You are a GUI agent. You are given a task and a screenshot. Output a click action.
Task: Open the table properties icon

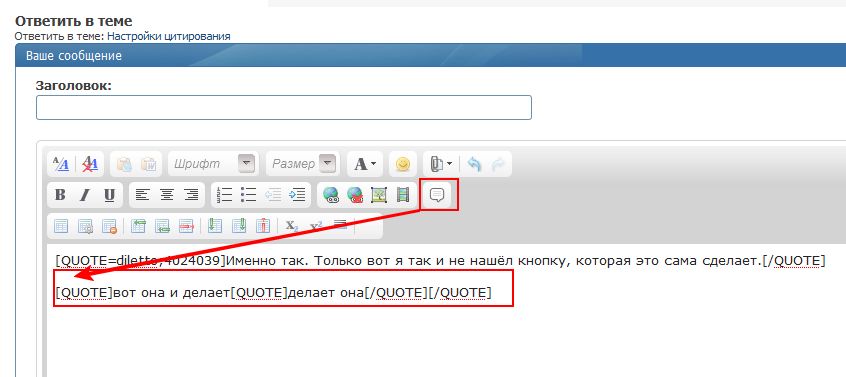85,227
